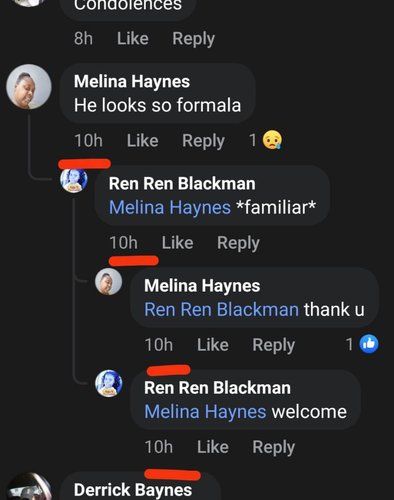The image size is (394, 500).
Task: Open Melina Haynes' avatar beside thank u reply
Action: [109, 282]
